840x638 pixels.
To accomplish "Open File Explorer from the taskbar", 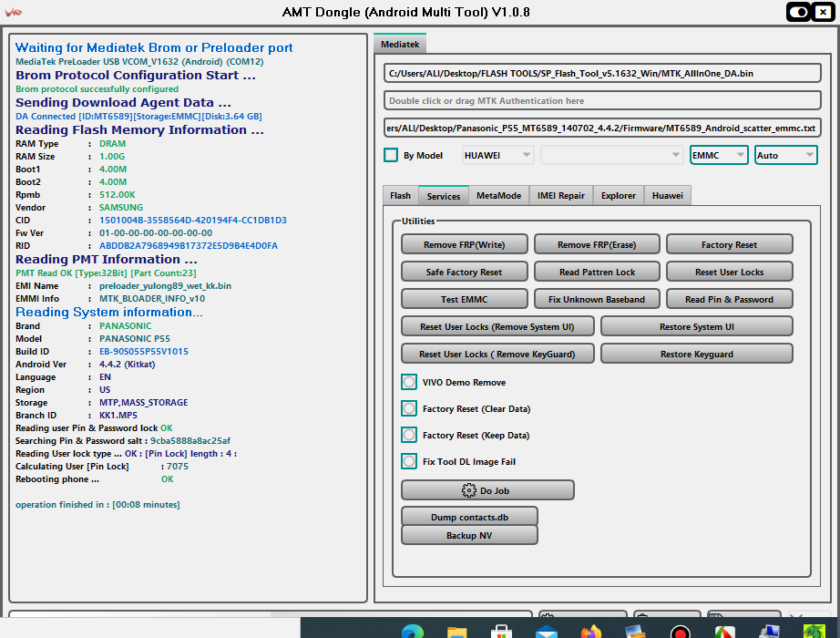I will pyautogui.click(x=457, y=631).
